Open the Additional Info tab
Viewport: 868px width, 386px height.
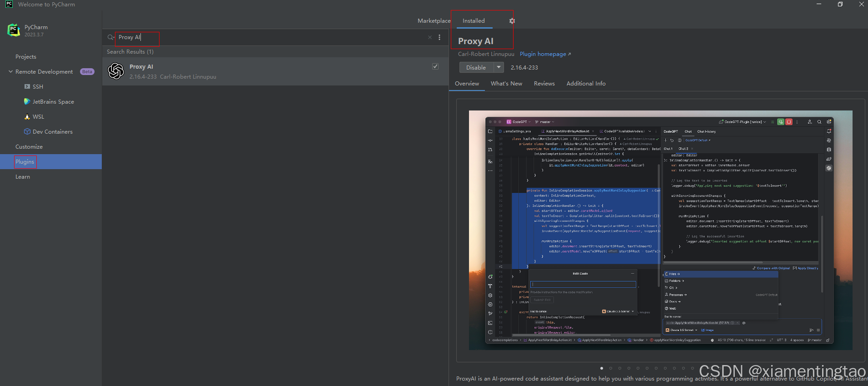coord(586,84)
